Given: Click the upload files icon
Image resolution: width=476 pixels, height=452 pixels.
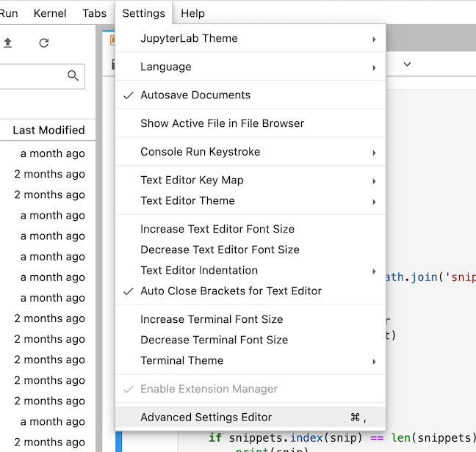Looking at the screenshot, I should pos(8,43).
